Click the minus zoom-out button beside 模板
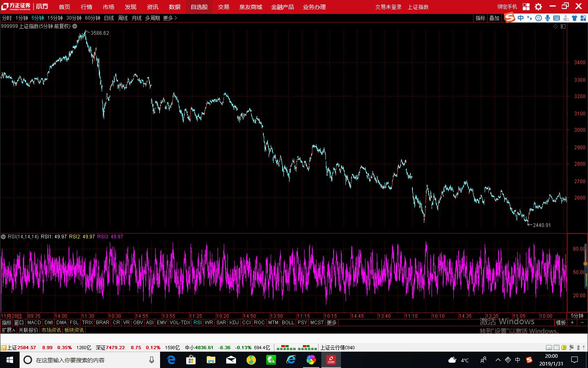This screenshot has width=588, height=368. (x=582, y=323)
